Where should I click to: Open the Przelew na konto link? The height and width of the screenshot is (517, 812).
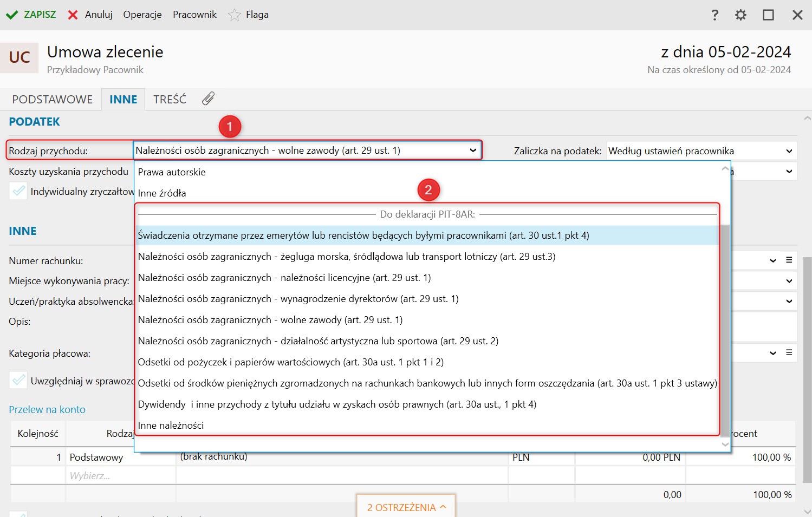click(x=47, y=410)
